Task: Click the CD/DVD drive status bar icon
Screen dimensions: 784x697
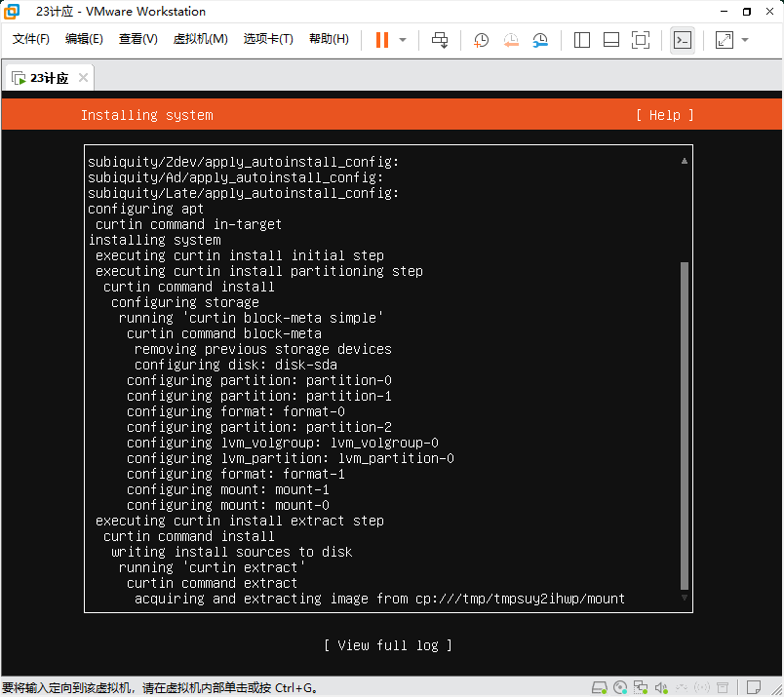Action: tap(620, 688)
